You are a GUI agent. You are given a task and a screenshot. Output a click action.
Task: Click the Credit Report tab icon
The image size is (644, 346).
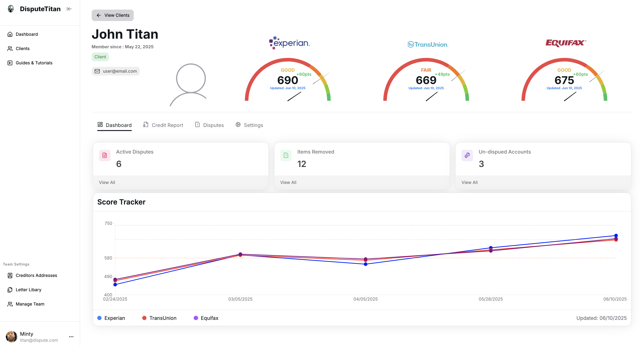[146, 124]
